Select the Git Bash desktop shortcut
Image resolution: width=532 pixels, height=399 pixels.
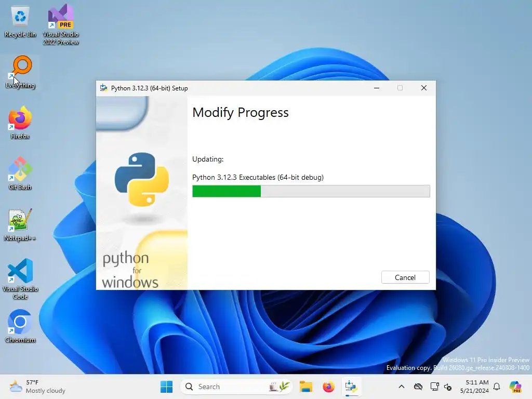20,174
